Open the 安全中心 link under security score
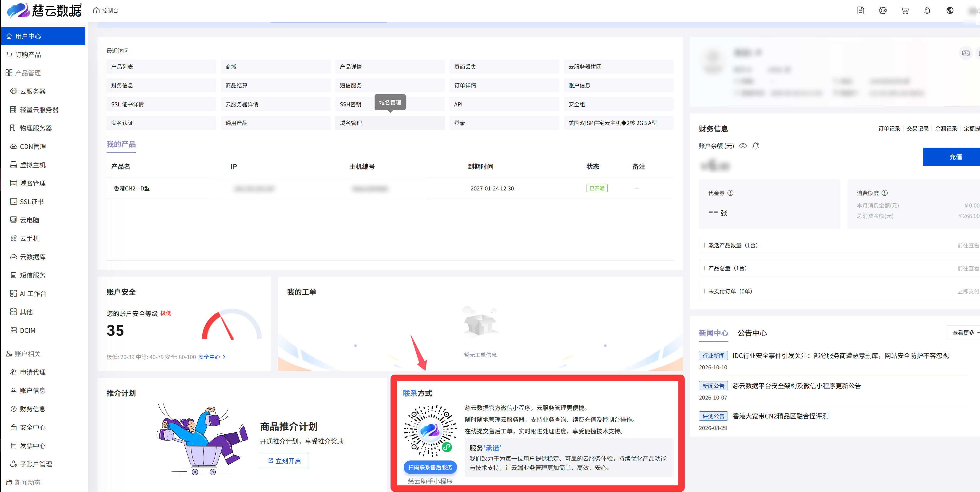 [x=211, y=357]
